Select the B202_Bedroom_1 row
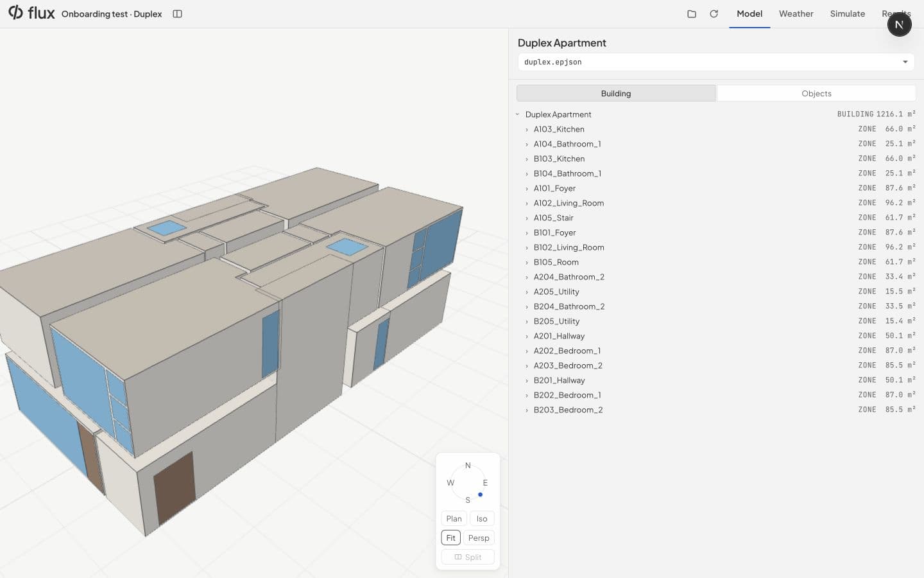The height and width of the screenshot is (578, 924). click(x=716, y=395)
